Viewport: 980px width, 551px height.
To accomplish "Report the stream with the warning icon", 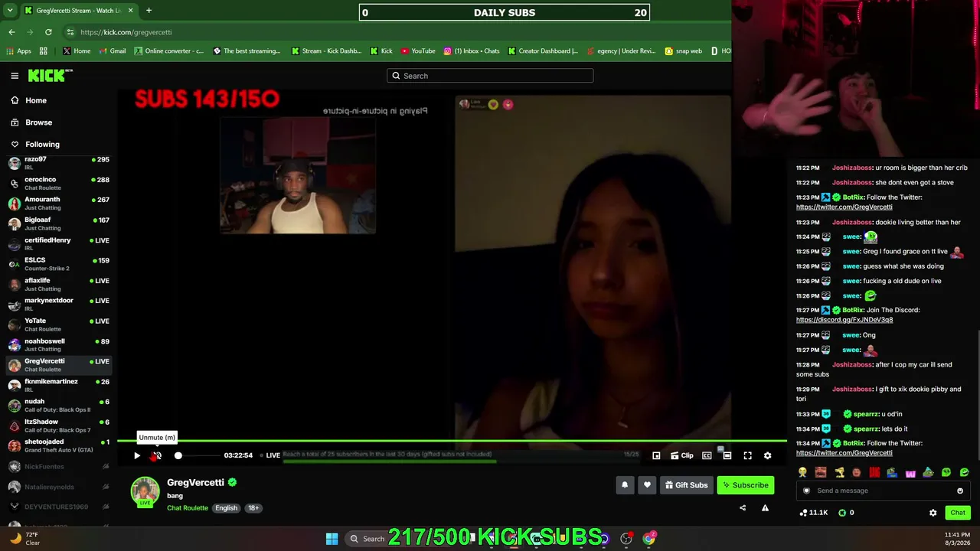I will coord(765,507).
